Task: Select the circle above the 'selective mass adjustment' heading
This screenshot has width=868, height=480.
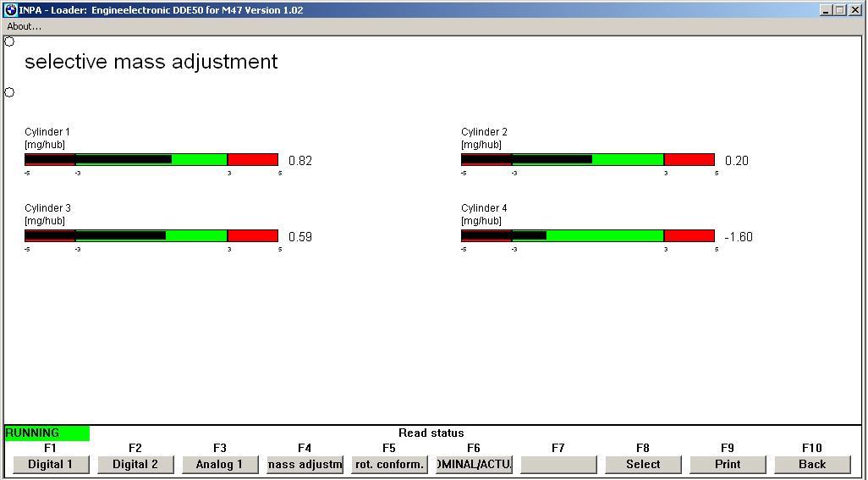Action: [x=9, y=41]
